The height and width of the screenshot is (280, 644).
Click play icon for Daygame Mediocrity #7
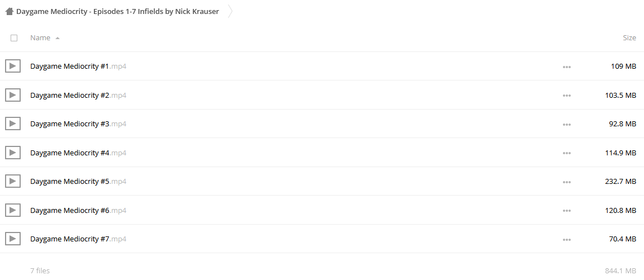(x=13, y=239)
